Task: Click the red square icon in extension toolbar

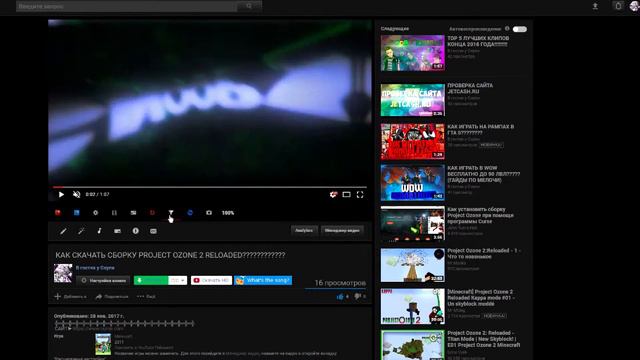Action: coord(58,213)
